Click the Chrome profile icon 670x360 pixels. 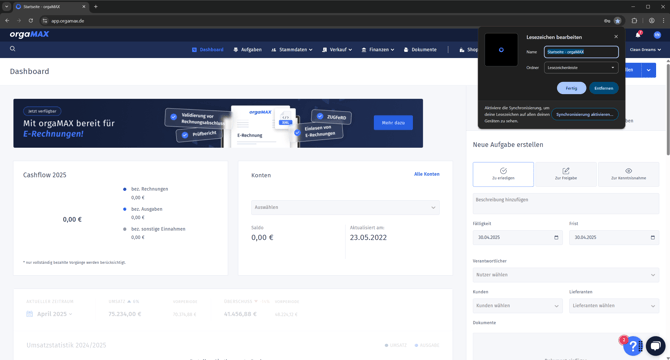[x=652, y=20]
